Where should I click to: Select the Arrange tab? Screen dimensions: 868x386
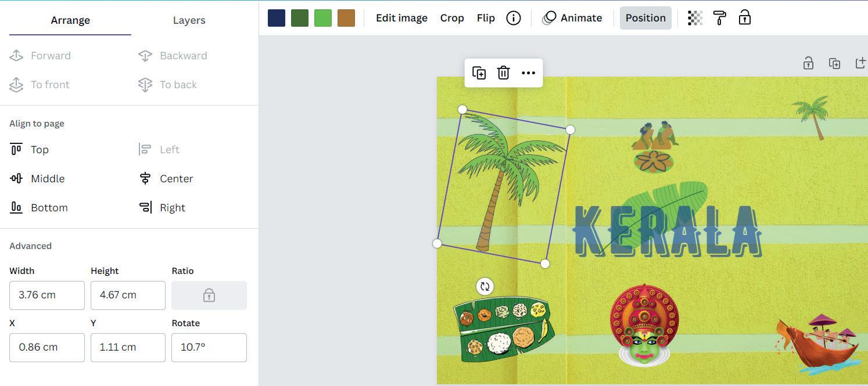pos(70,20)
